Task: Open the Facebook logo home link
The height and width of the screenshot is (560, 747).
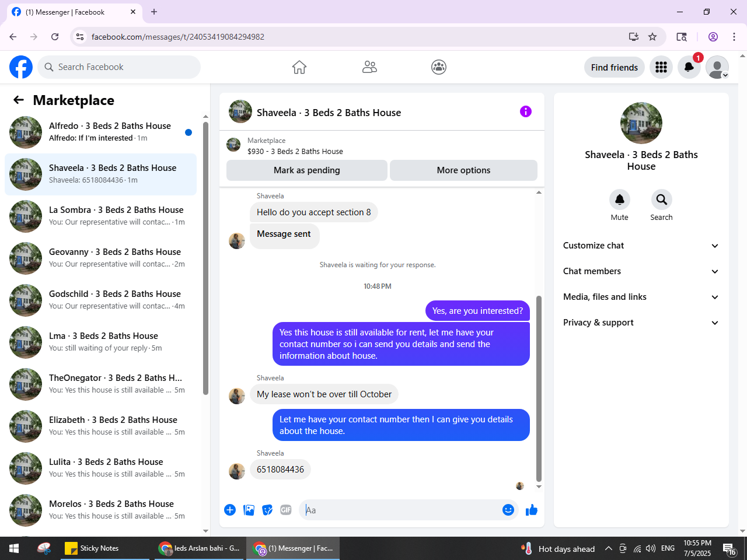Action: coord(21,67)
